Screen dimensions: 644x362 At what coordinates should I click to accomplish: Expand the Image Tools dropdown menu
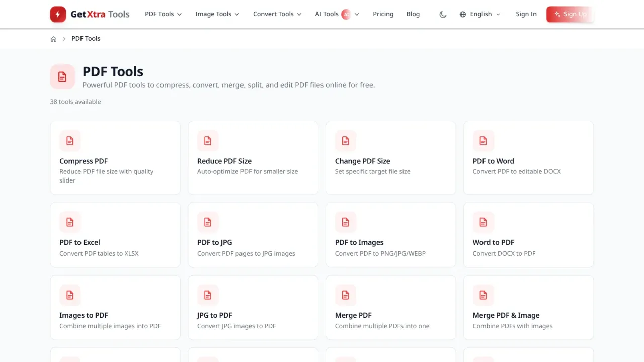tap(217, 14)
